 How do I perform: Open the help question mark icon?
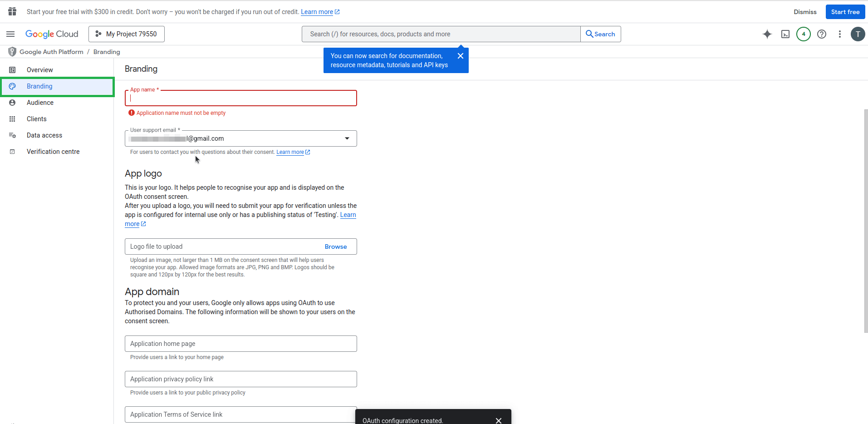[x=821, y=34]
